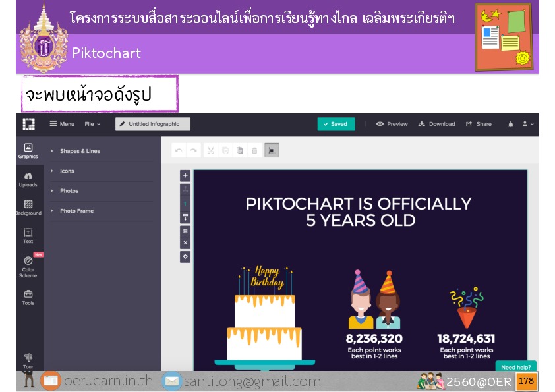Click the New badge on Color Scheme

[x=38, y=254]
